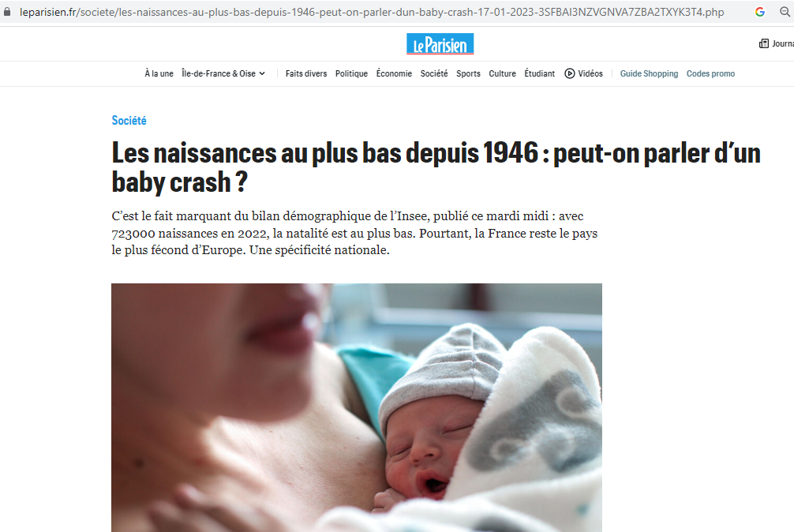Click the blue Société category label
Image resolution: width=794 pixels, height=532 pixels.
click(129, 121)
